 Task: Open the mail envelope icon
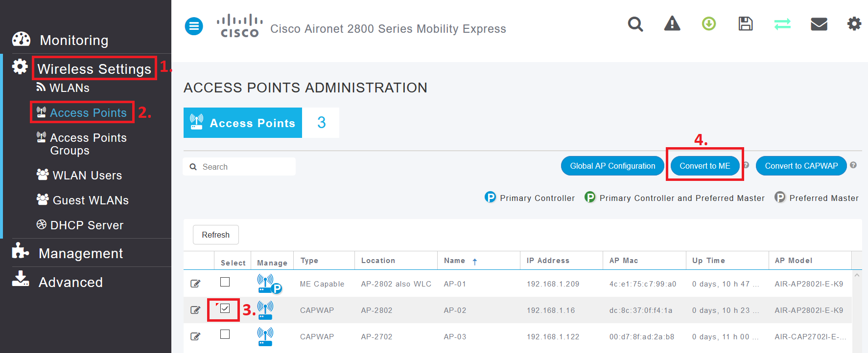(819, 23)
